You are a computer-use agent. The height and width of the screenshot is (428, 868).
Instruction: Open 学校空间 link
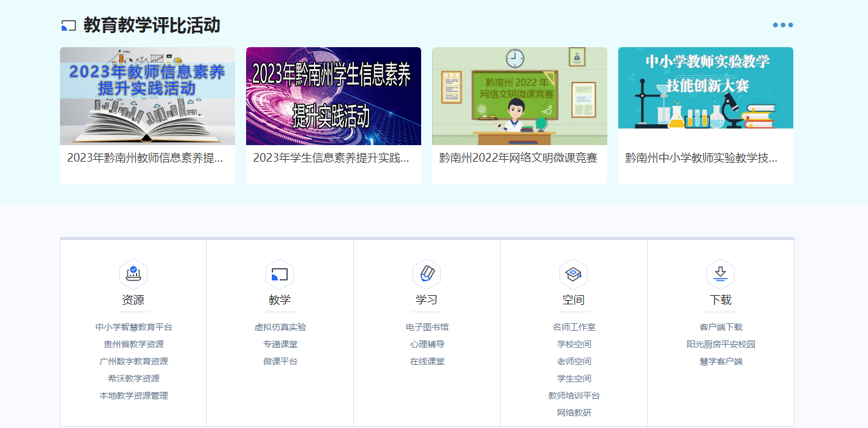(574, 344)
